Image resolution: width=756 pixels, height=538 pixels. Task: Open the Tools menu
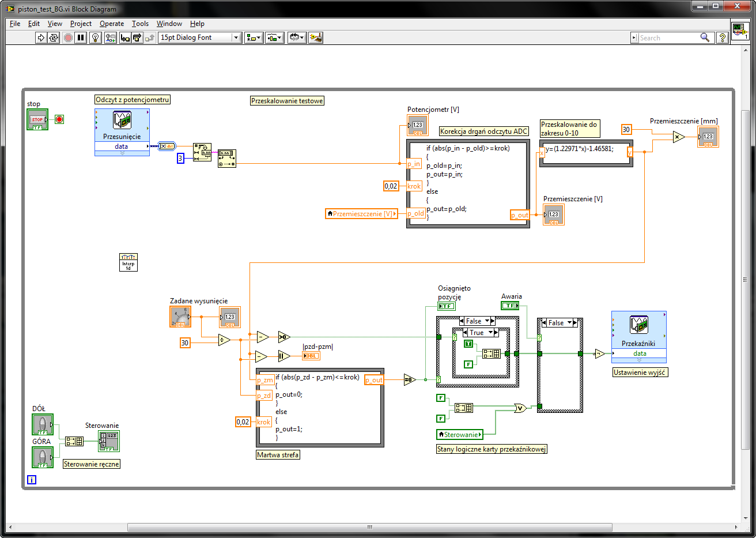[140, 24]
